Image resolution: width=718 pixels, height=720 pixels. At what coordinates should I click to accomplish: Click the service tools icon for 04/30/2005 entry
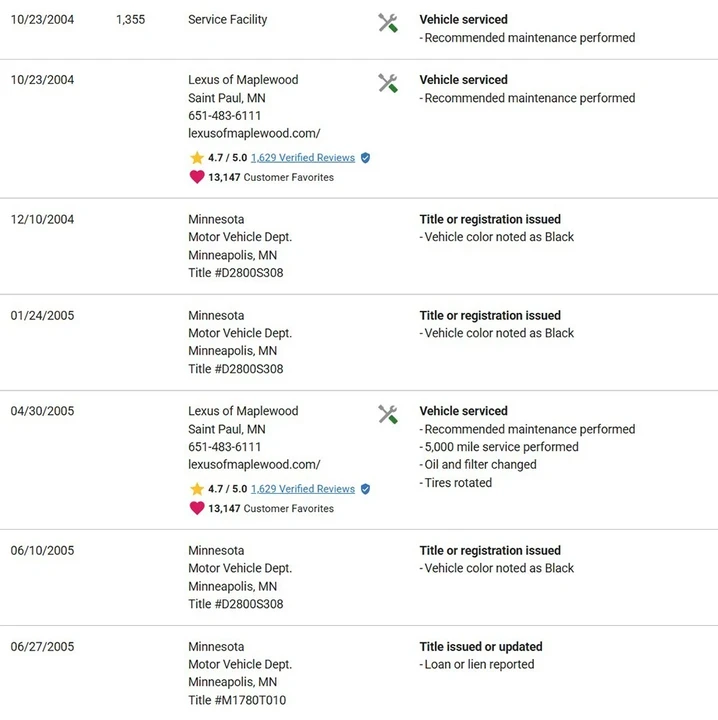pyautogui.click(x=388, y=414)
